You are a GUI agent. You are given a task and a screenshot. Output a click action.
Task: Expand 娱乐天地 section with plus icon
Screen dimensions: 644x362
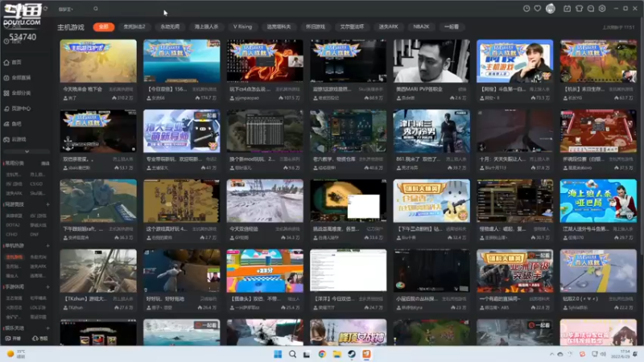pyautogui.click(x=47, y=328)
